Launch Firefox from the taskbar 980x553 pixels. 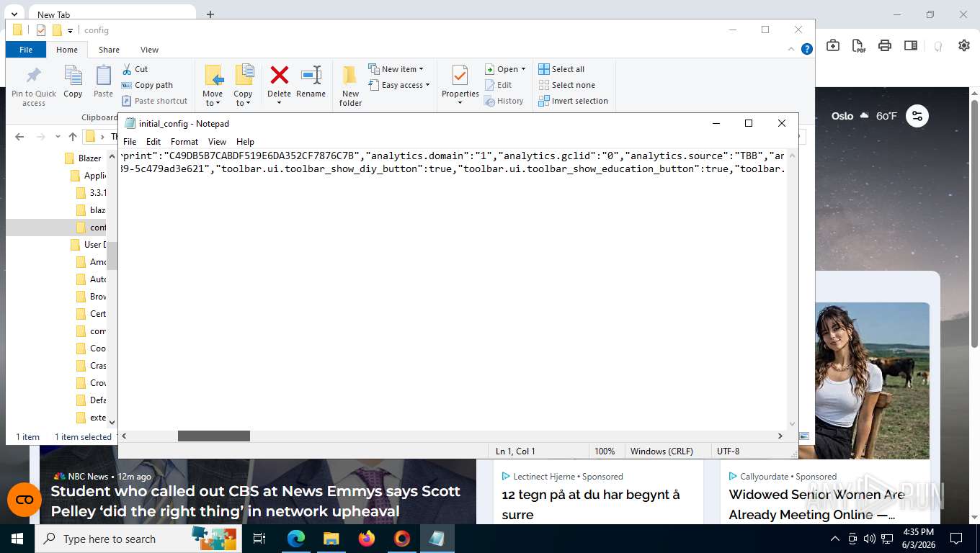tap(367, 539)
